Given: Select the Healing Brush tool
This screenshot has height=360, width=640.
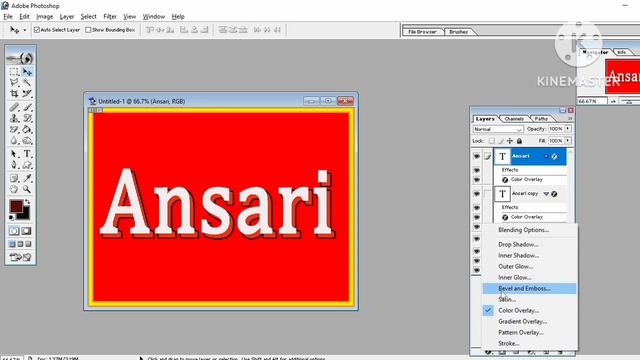Looking at the screenshot, I should [x=14, y=107].
